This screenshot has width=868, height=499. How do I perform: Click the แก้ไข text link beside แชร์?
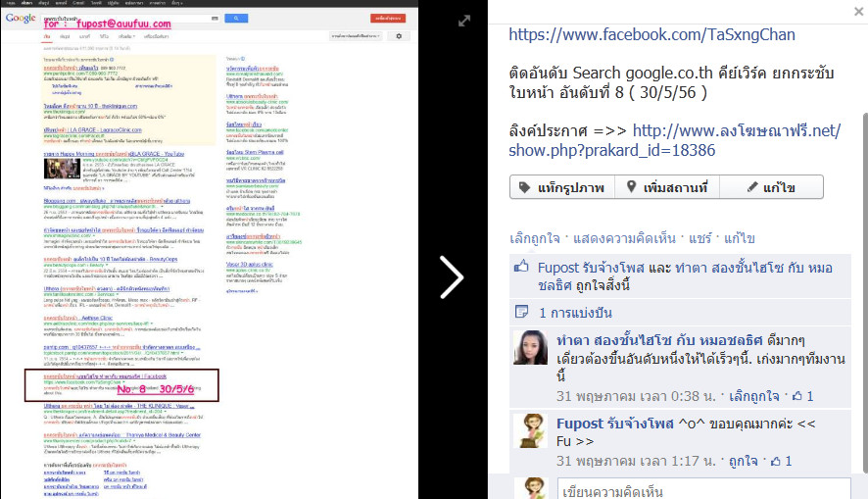click(x=740, y=238)
